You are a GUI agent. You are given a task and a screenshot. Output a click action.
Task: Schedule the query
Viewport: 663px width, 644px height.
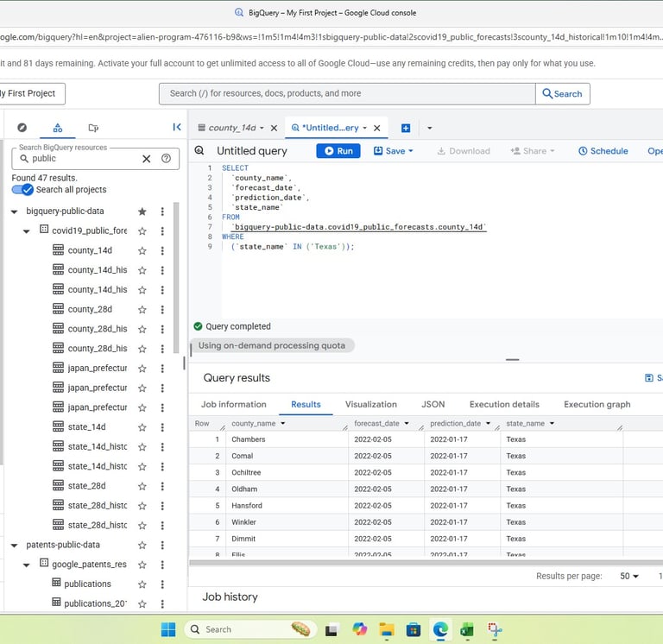[603, 151]
